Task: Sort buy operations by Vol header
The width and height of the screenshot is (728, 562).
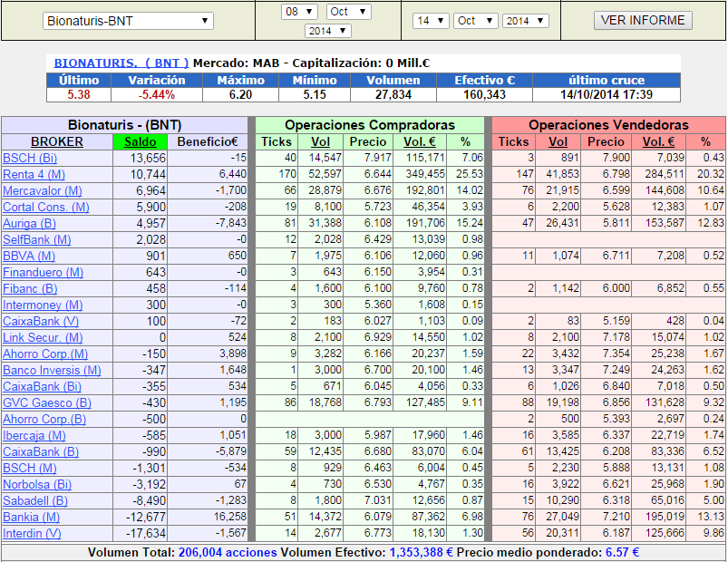Action: (x=320, y=142)
